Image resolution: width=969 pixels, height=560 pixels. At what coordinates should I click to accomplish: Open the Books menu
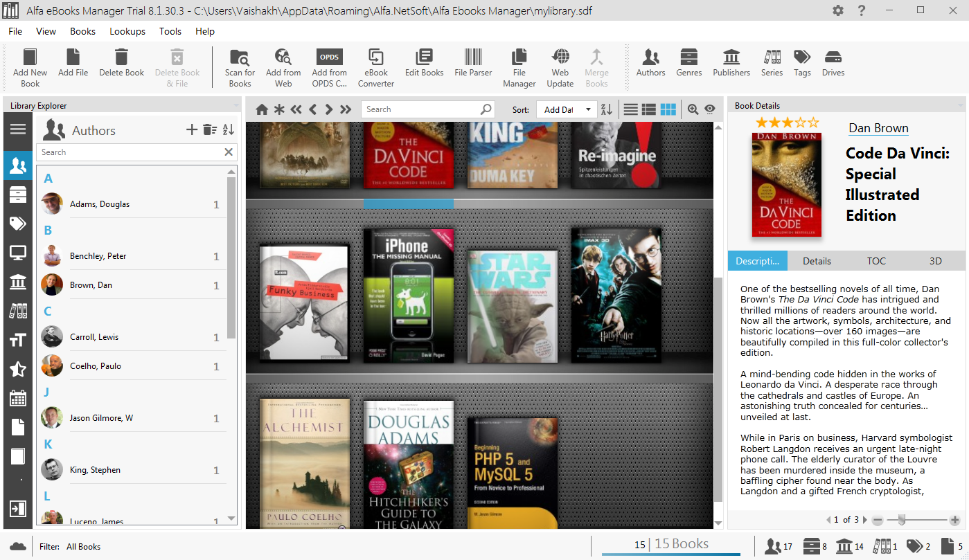[x=83, y=31]
